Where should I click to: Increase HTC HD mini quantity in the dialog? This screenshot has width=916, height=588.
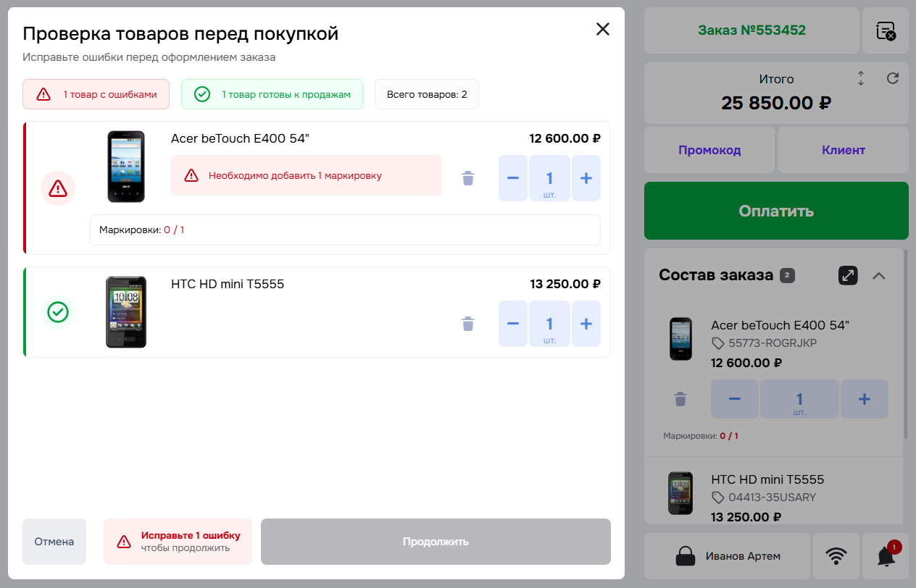pyautogui.click(x=586, y=324)
